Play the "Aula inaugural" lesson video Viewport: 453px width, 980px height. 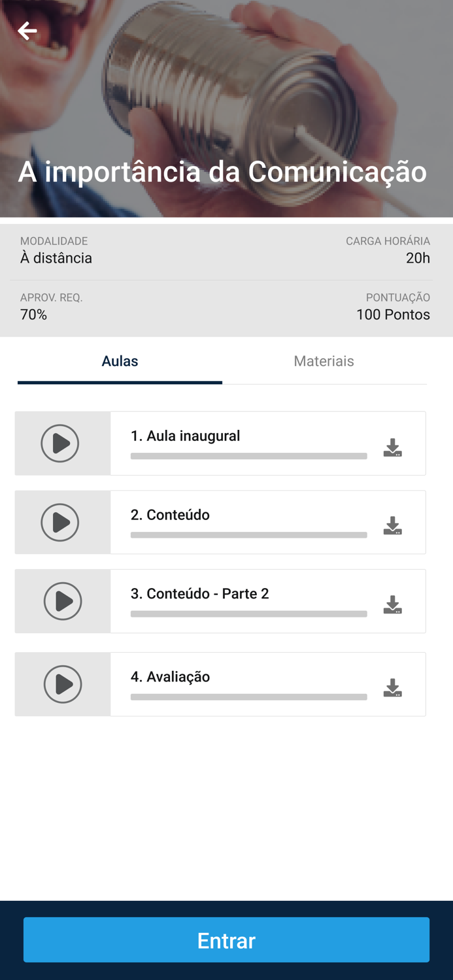coord(62,443)
